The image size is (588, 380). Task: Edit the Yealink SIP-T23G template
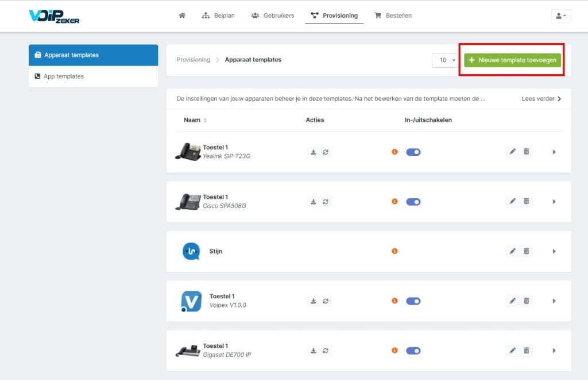click(512, 152)
